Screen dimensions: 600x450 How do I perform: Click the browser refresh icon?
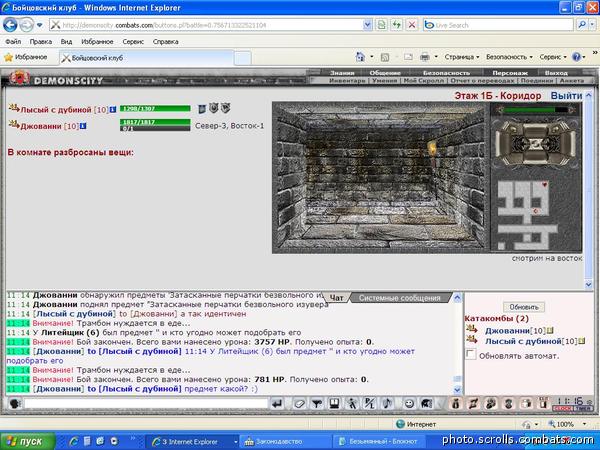(x=396, y=25)
